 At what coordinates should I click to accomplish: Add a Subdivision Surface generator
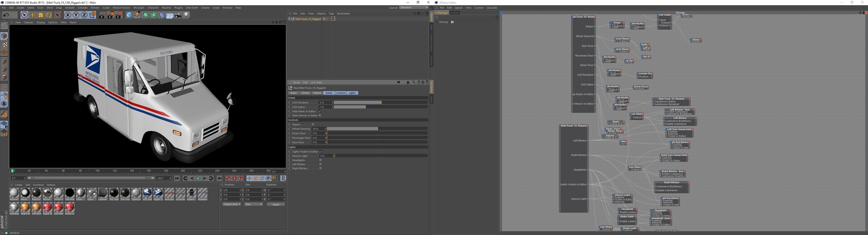146,15
